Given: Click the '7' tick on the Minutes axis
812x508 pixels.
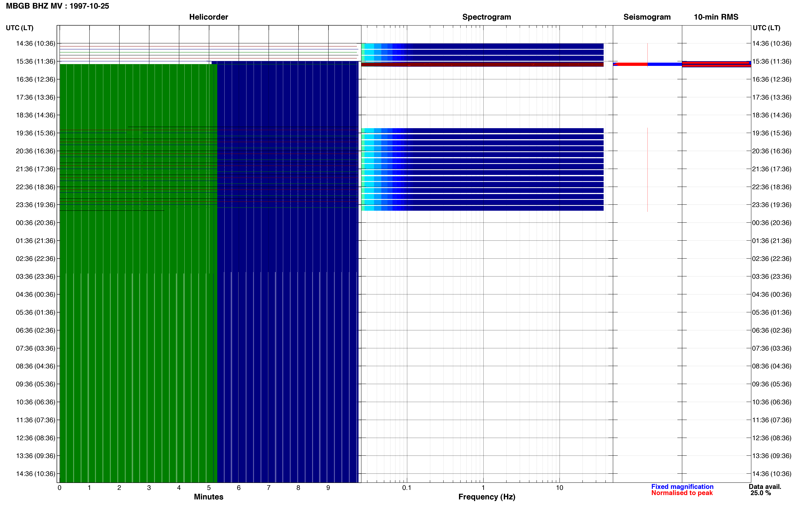Looking at the screenshot, I should (x=269, y=487).
